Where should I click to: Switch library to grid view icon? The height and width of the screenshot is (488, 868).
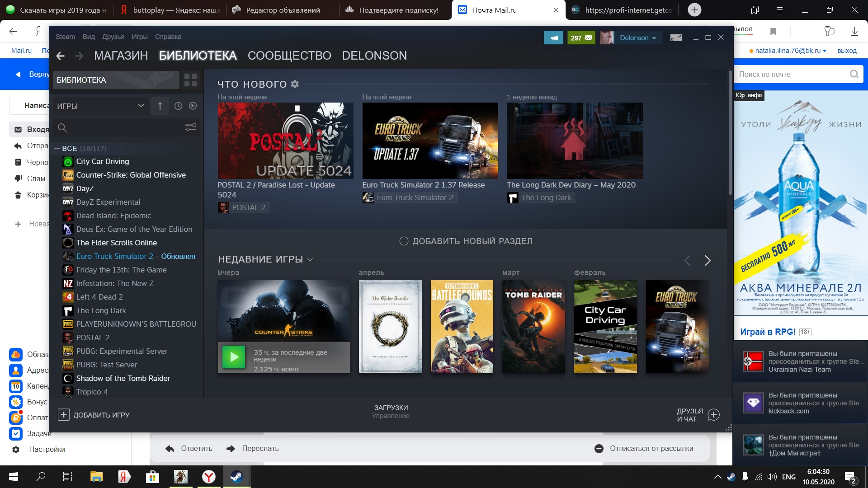(190, 80)
